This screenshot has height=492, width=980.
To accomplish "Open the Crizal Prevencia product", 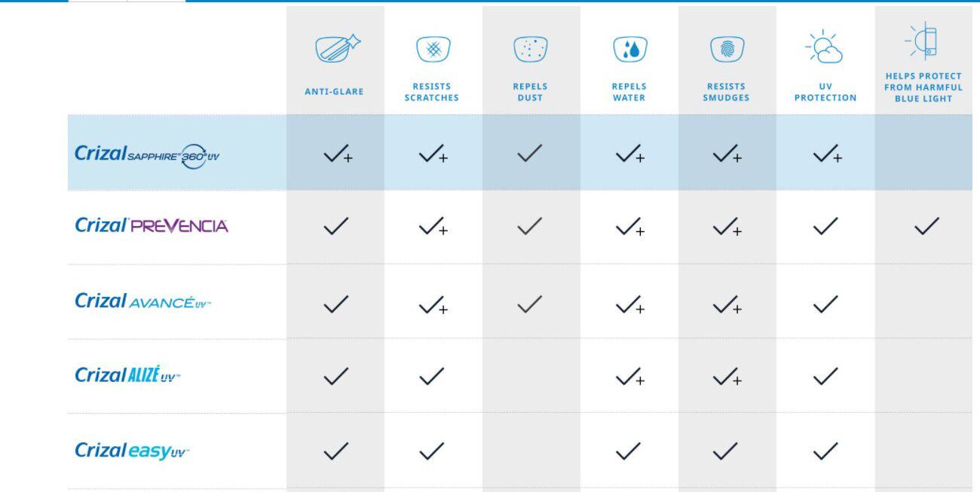I will [151, 225].
